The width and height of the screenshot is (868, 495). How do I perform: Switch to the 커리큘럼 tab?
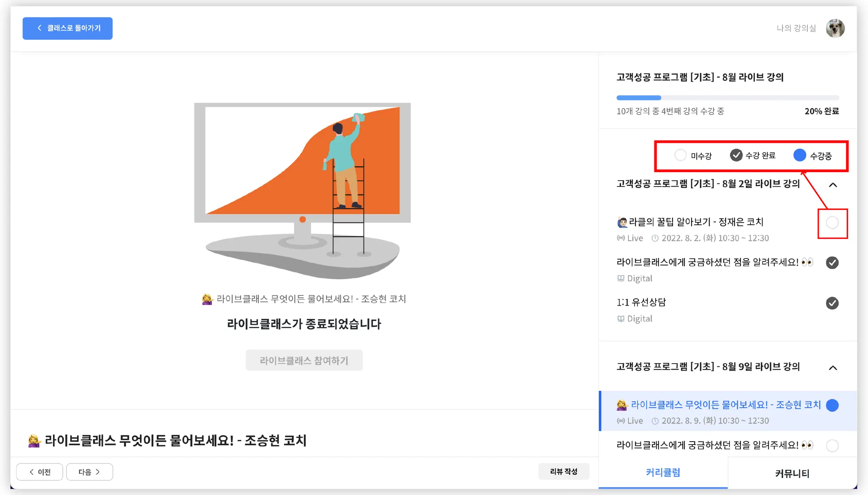[662, 473]
